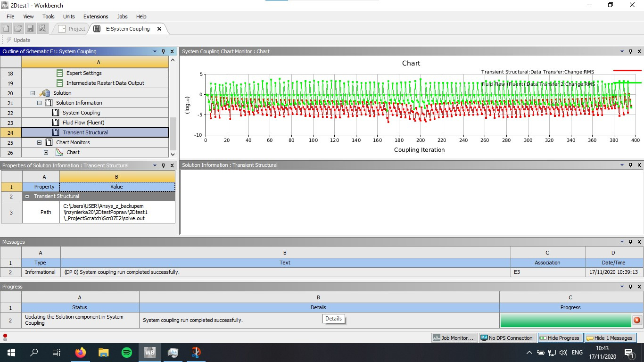Click the Intermediate Restart Data Output icon
644x362 pixels.
(x=59, y=83)
